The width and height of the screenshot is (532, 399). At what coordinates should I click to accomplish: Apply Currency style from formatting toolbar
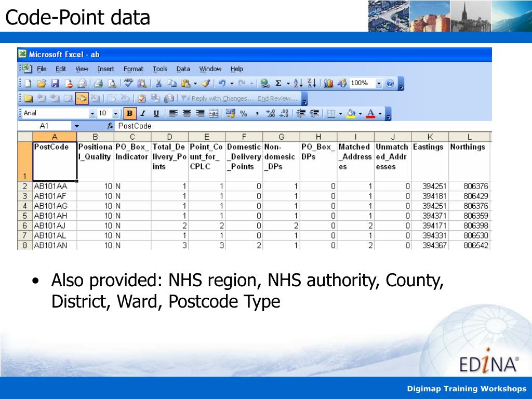click(x=230, y=113)
